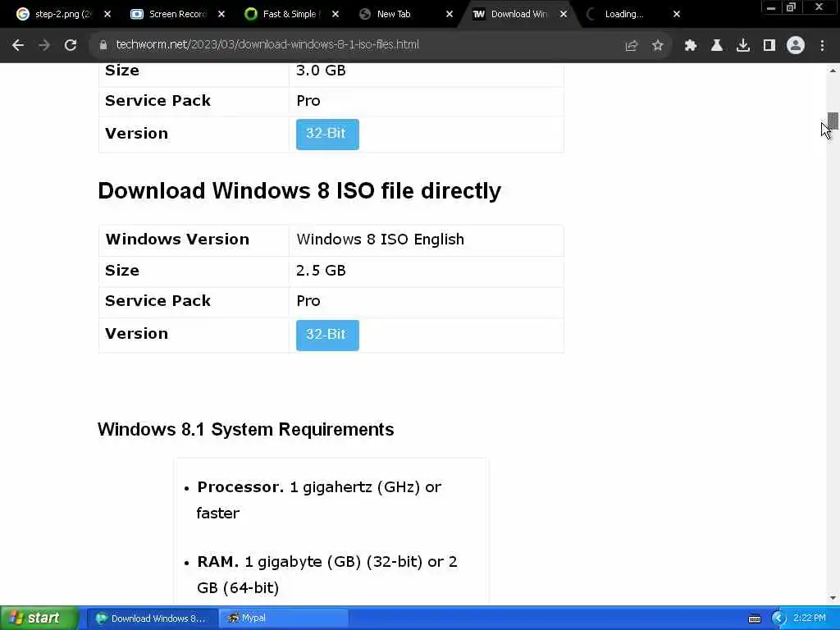Click the page scrollbar thumb
The image size is (840, 630).
(833, 121)
